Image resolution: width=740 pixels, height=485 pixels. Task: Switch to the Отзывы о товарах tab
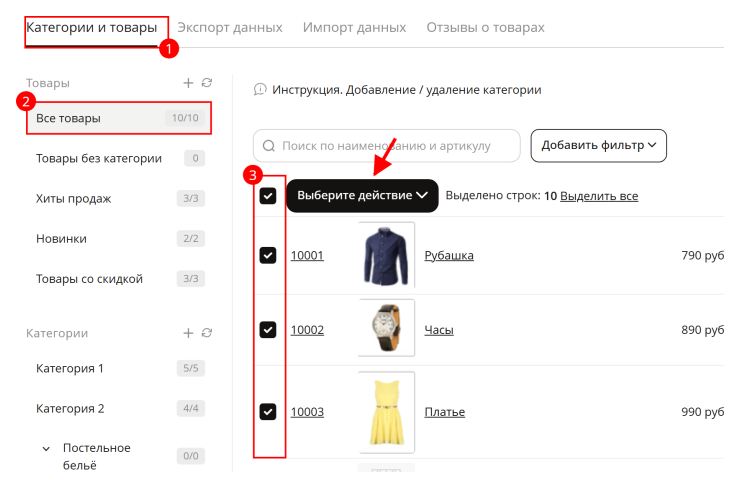tap(485, 27)
